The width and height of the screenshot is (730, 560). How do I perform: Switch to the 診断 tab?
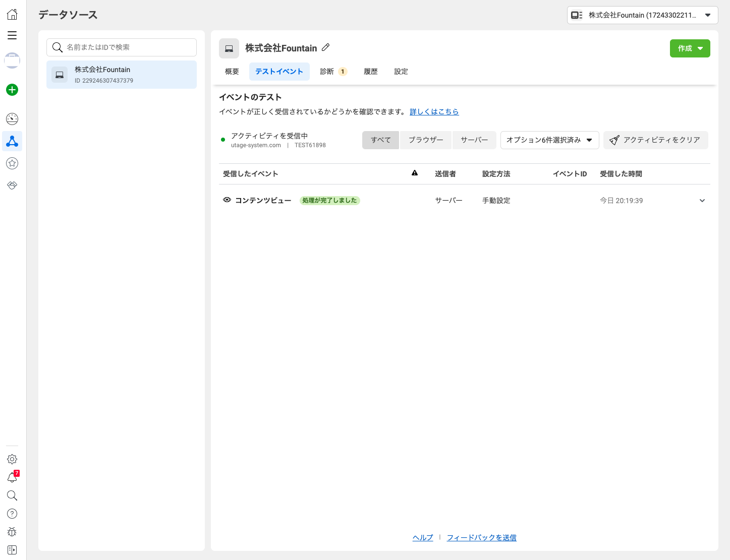(333, 72)
